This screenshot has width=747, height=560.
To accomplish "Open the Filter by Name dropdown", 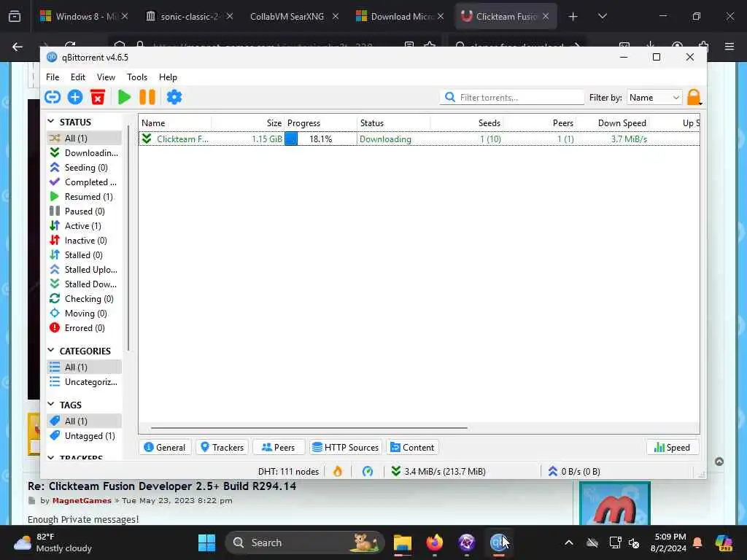I will pos(654,97).
